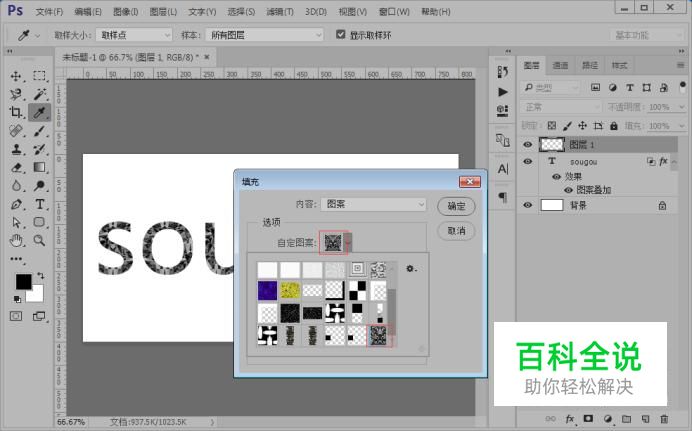Screen dimensions: 692x431
Task: Select the Rectangular Marquee tool
Action: click(x=39, y=76)
